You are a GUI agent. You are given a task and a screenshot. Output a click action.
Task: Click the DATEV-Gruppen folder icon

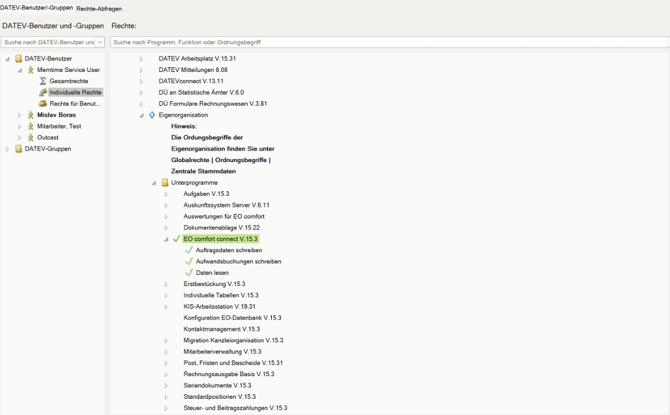coord(18,149)
